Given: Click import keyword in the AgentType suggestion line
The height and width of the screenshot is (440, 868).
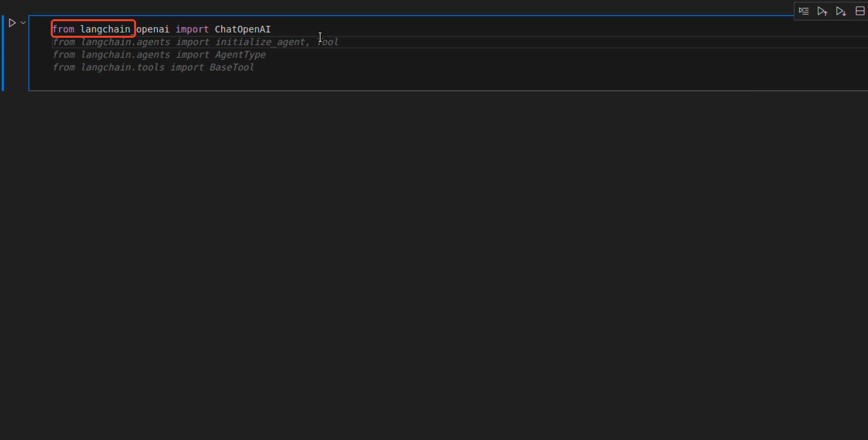Looking at the screenshot, I should [193, 55].
